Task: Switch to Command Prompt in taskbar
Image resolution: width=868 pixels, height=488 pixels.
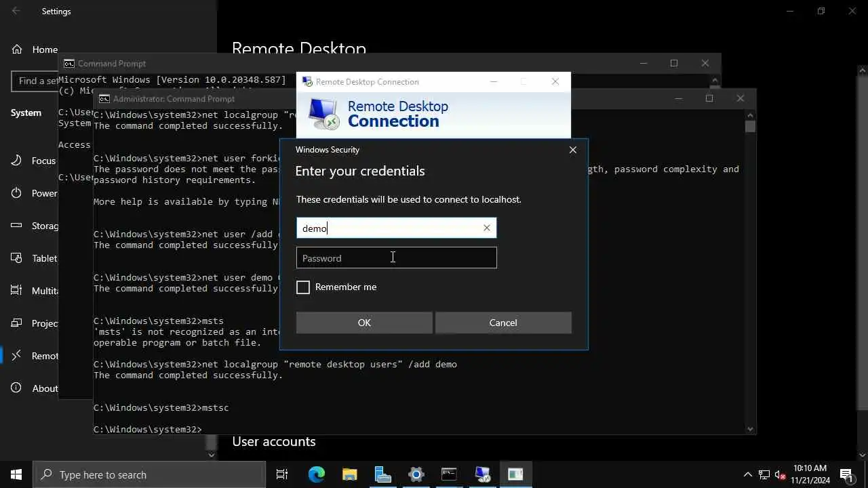Action: pyautogui.click(x=449, y=474)
